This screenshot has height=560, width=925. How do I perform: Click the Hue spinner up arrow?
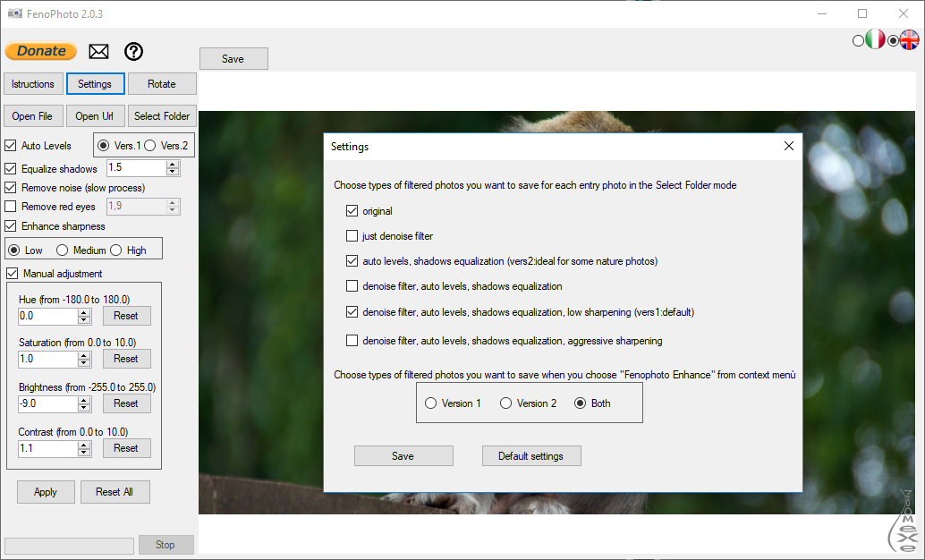click(84, 311)
